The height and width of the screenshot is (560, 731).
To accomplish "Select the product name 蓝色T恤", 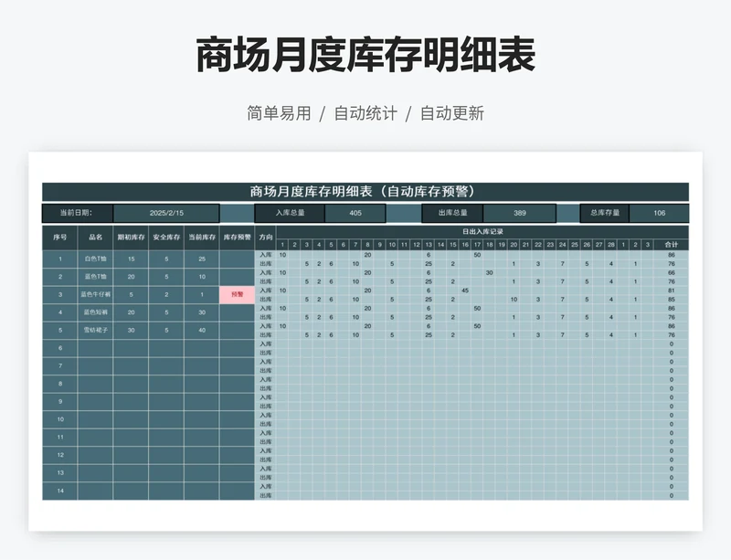I will 95,277.
